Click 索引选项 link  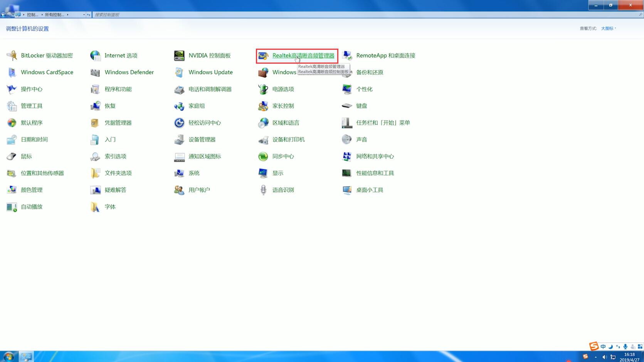[116, 156]
